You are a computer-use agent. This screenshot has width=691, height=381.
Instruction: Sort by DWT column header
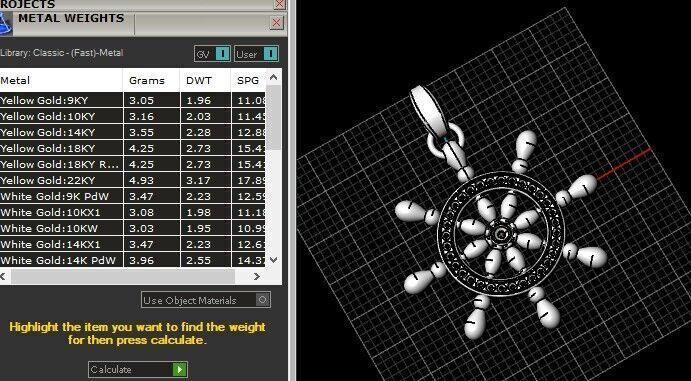205,81
